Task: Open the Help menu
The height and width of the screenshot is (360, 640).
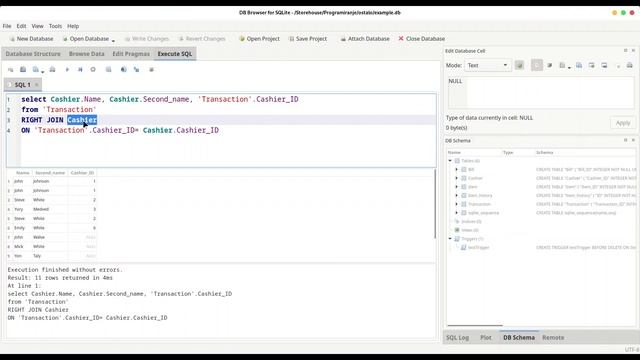Action: click(73, 26)
